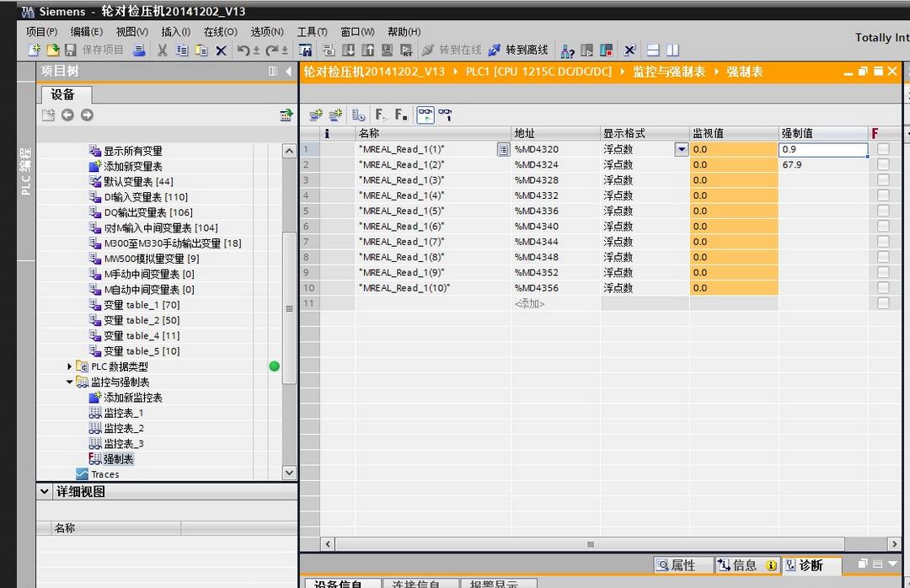The height and width of the screenshot is (588, 910).
Task: Click the split editor horizontally icon
Action: click(x=654, y=51)
